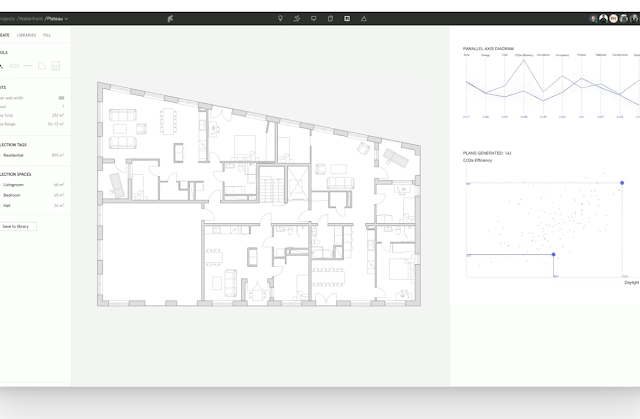The width and height of the screenshot is (640, 419).
Task: Select the rounded rectangle tool
Action: coord(15,66)
